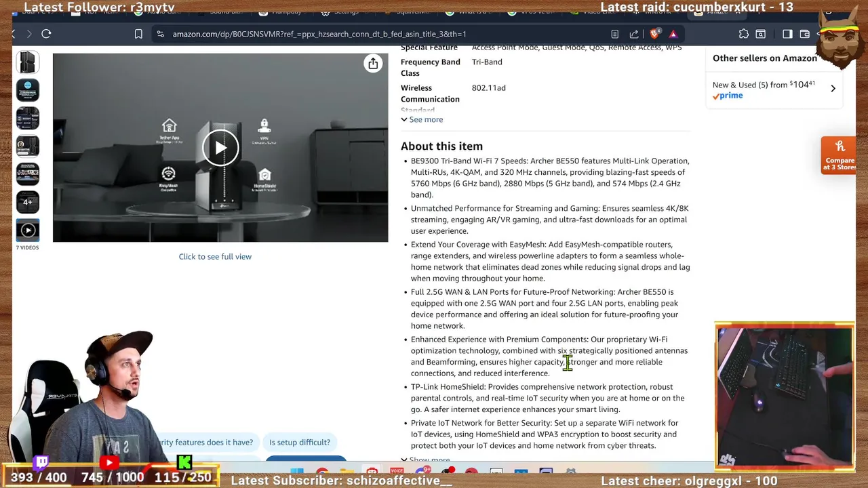868x488 pixels.
Task: Click the 'Is setup difficult?' suggestion chip
Action: coord(300,443)
